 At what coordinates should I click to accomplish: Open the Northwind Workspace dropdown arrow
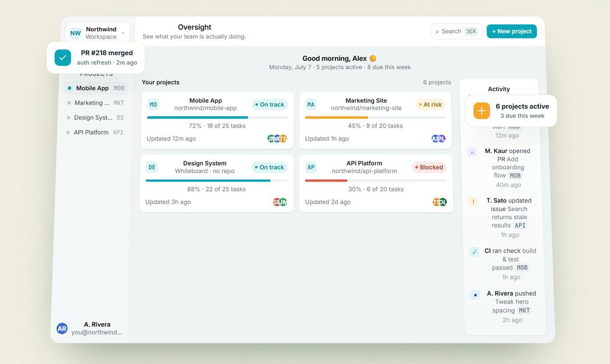point(123,34)
